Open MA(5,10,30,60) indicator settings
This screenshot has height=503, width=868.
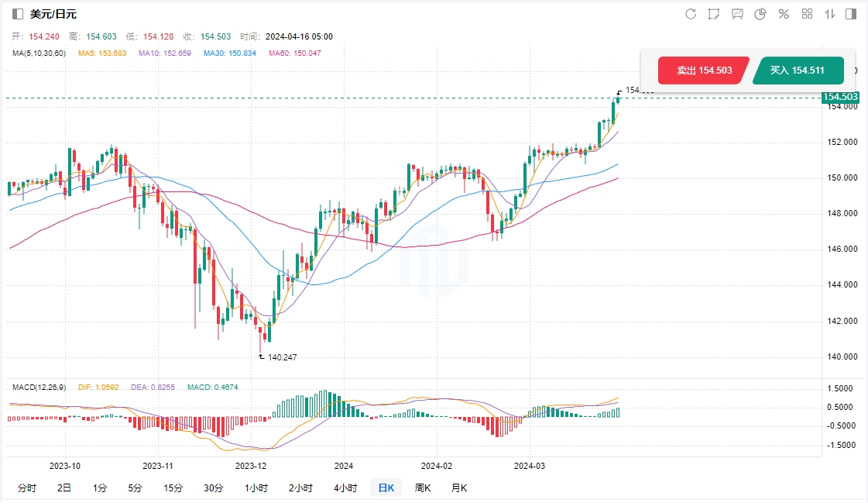pos(39,53)
